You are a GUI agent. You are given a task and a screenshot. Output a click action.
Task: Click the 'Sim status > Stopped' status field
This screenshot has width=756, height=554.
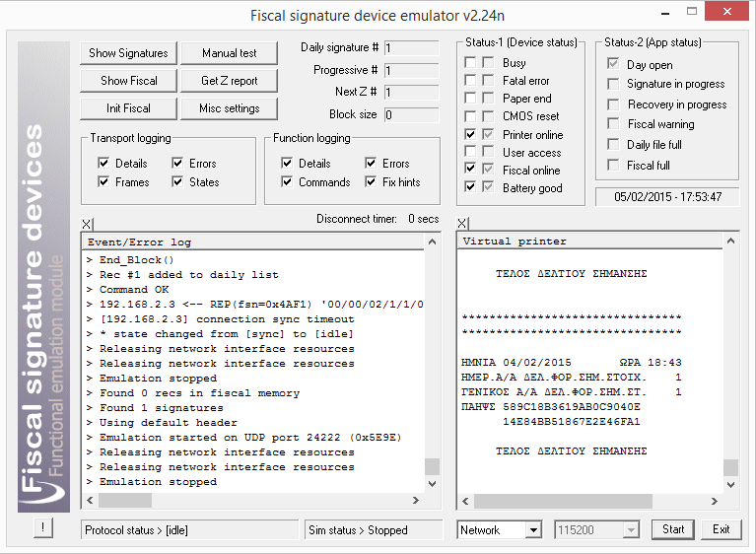[x=374, y=530]
